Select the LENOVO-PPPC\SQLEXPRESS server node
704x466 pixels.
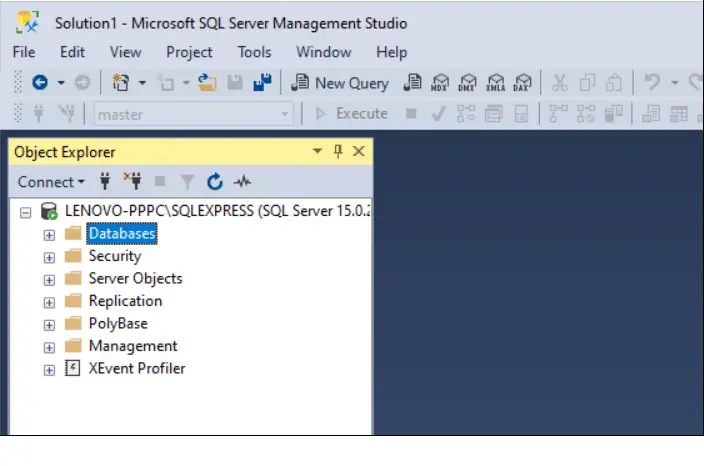[218, 211]
